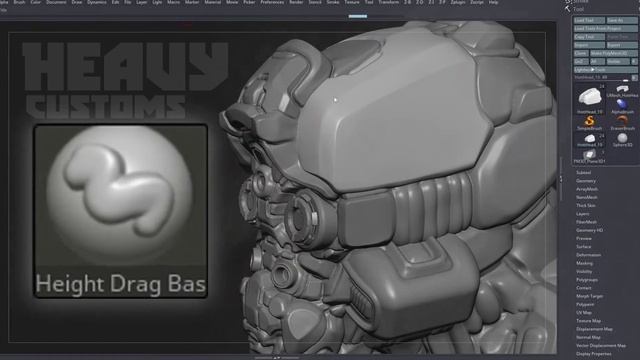Expand the Polypaint section
The image size is (640, 360).
(585, 304)
